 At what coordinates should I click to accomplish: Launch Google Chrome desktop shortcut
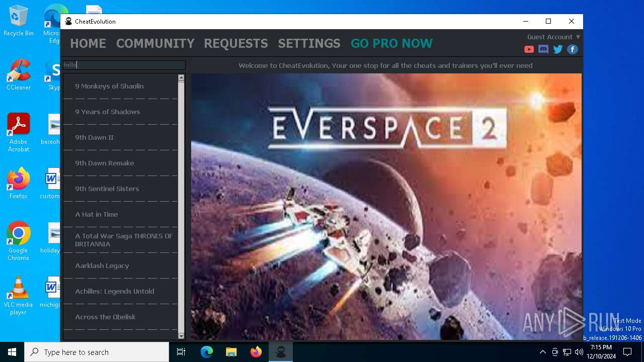pos(19,241)
